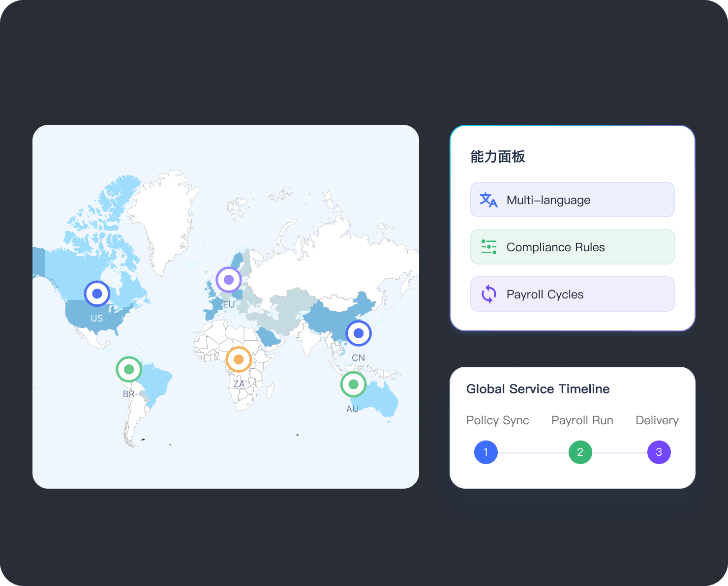728x586 pixels.
Task: Select timeline step 2 Payroll Run
Action: point(580,452)
